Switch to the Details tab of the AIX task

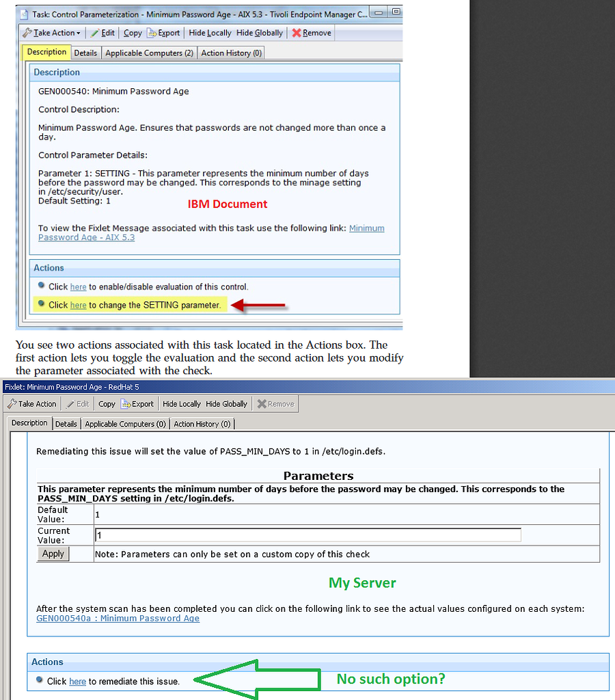(85, 52)
